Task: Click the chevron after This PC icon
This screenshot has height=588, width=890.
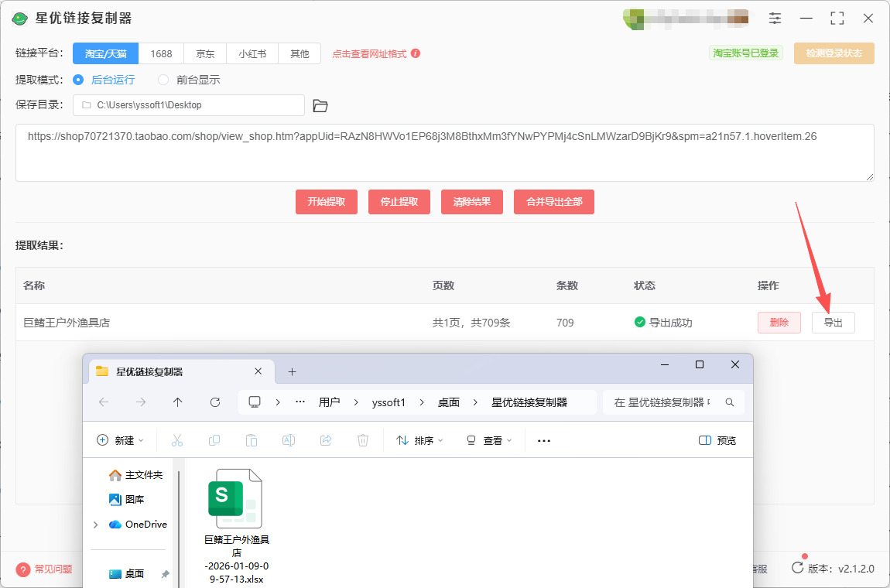Action: point(278,402)
